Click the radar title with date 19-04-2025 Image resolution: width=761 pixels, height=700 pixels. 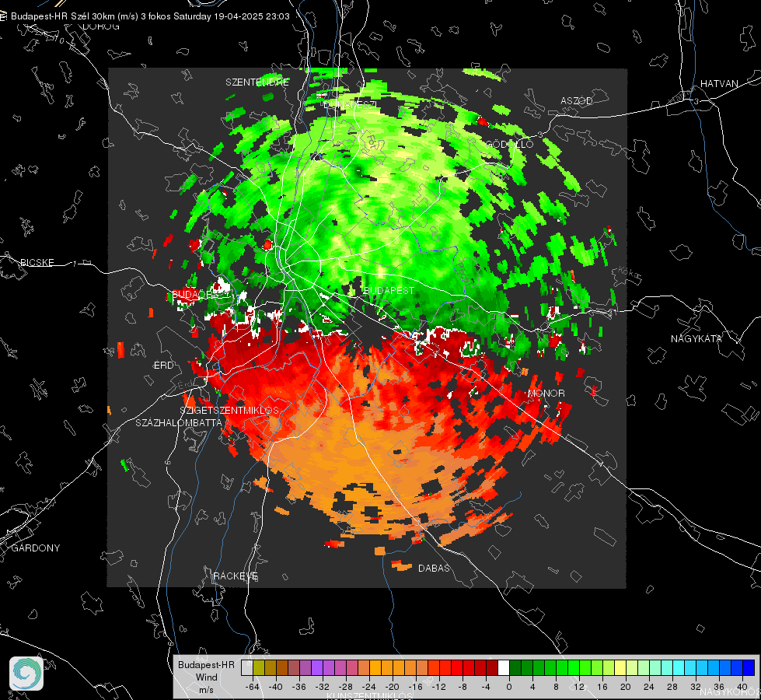point(150,16)
